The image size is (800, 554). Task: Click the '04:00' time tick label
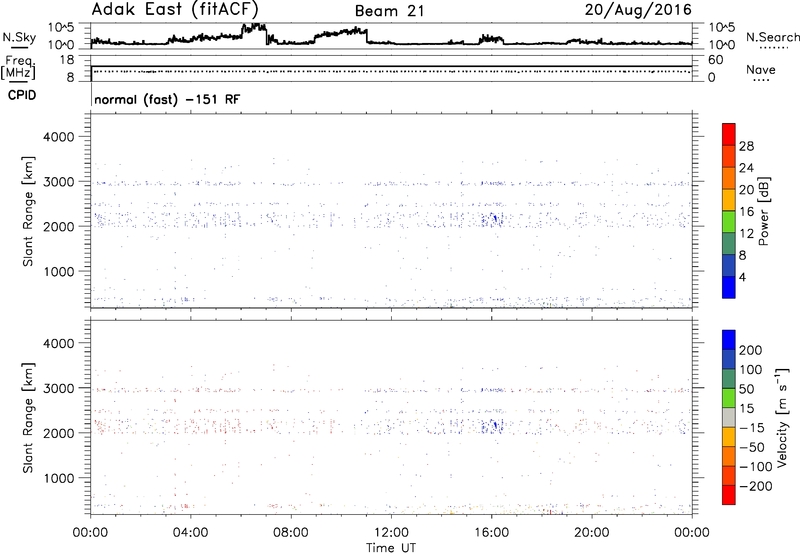[190, 533]
